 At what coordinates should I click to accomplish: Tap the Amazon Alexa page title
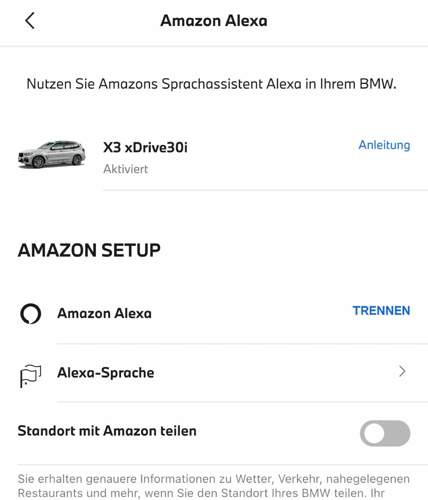(214, 21)
